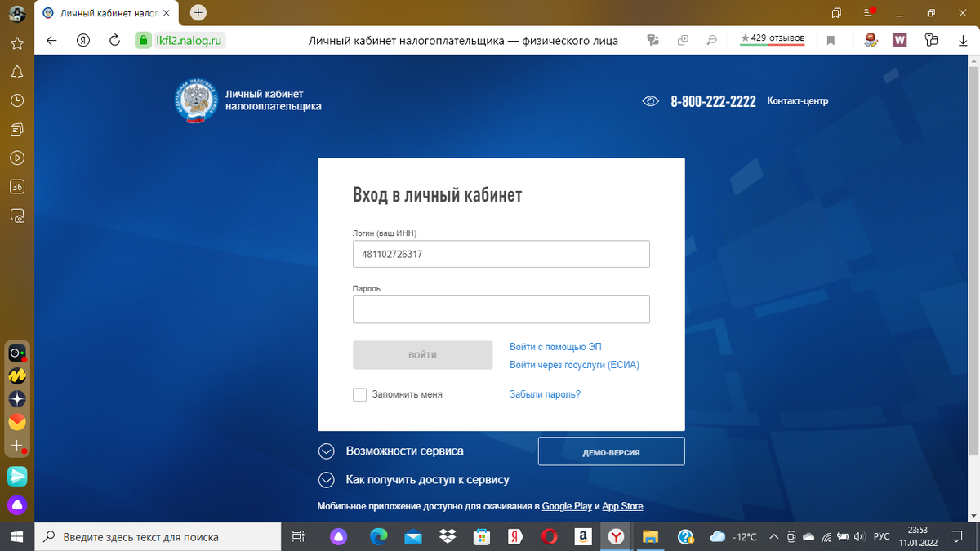The width and height of the screenshot is (980, 551).
Task: Focus the 'Логин (ваш ИНН)' input field
Action: pyautogui.click(x=501, y=254)
